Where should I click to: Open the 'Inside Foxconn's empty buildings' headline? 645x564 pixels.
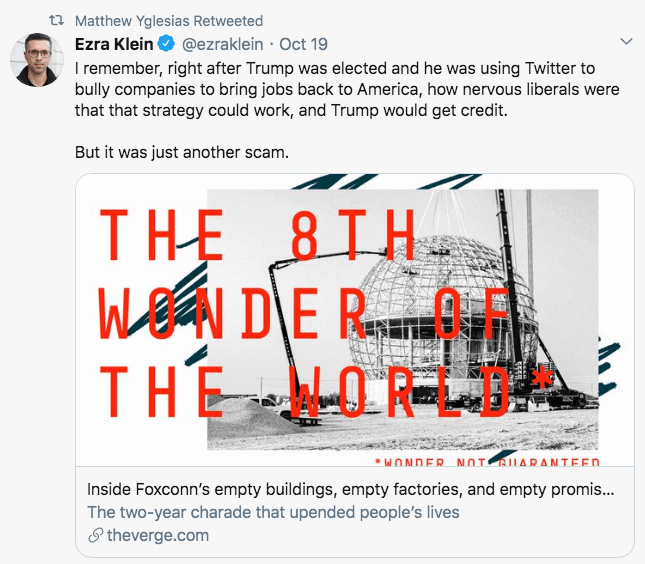point(350,490)
